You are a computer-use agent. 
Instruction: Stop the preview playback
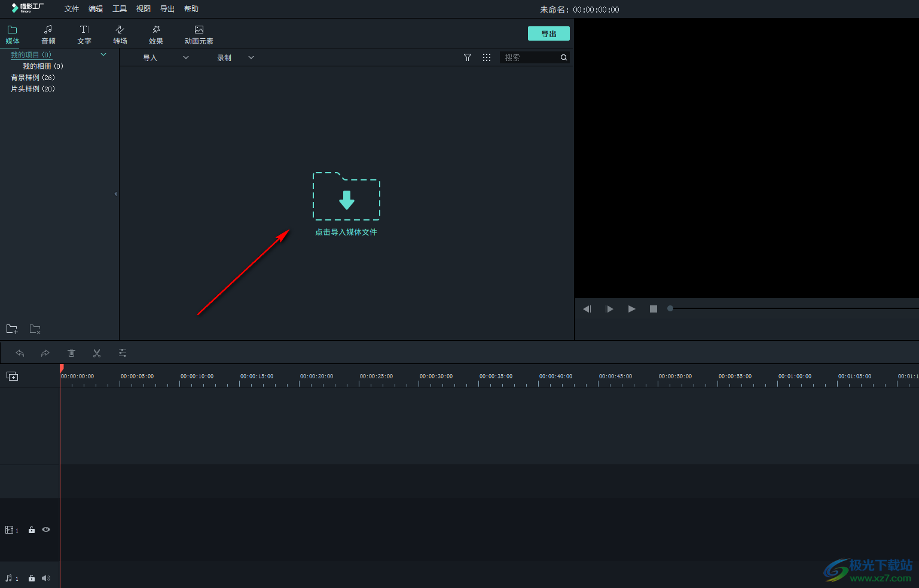click(x=654, y=309)
